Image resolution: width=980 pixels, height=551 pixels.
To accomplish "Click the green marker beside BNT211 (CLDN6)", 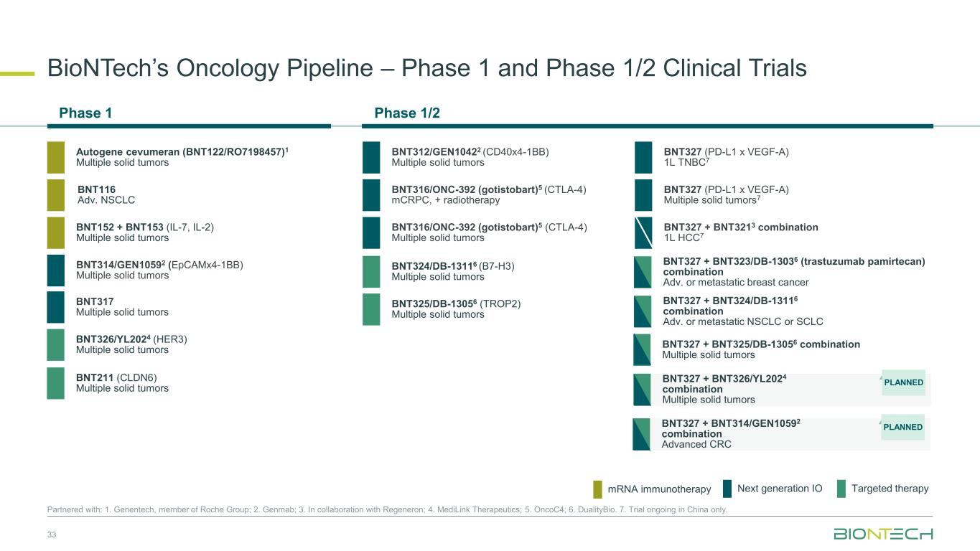I will (56, 383).
